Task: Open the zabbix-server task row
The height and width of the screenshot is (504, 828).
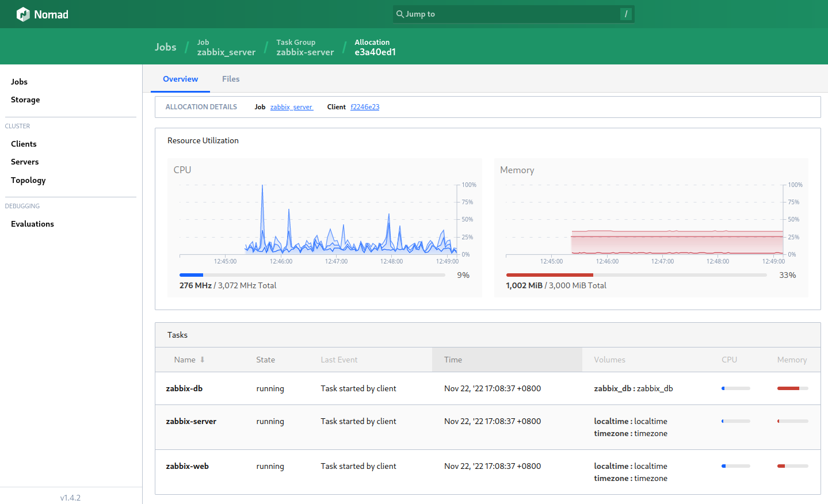Action: [487, 427]
